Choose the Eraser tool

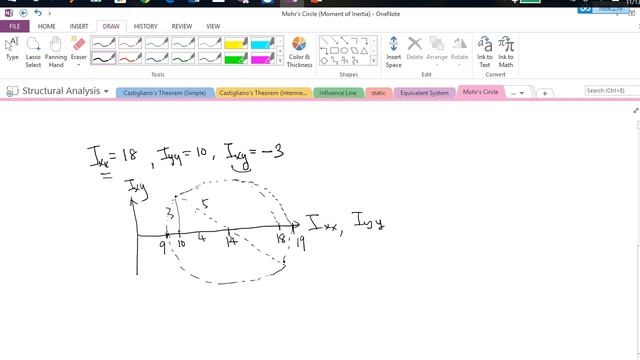click(x=78, y=48)
